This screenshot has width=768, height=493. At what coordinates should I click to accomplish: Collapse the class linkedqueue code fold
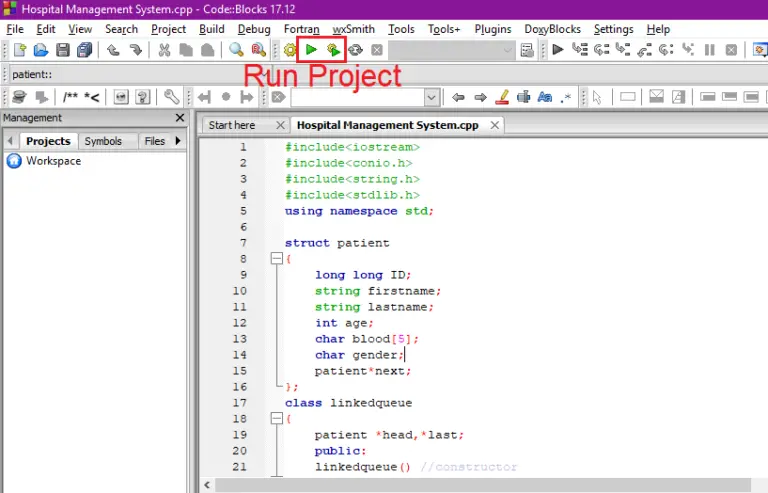(x=277, y=420)
